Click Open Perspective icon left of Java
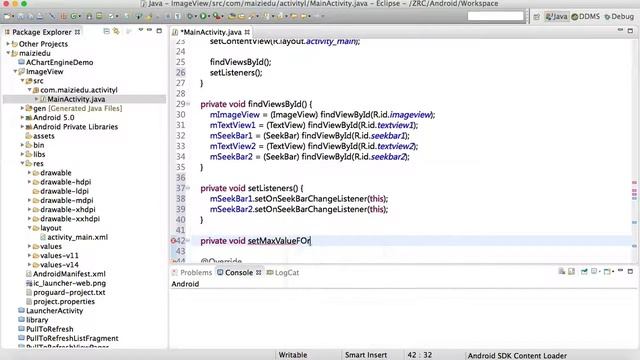Viewport: 640px width, 360px height. coord(537,17)
